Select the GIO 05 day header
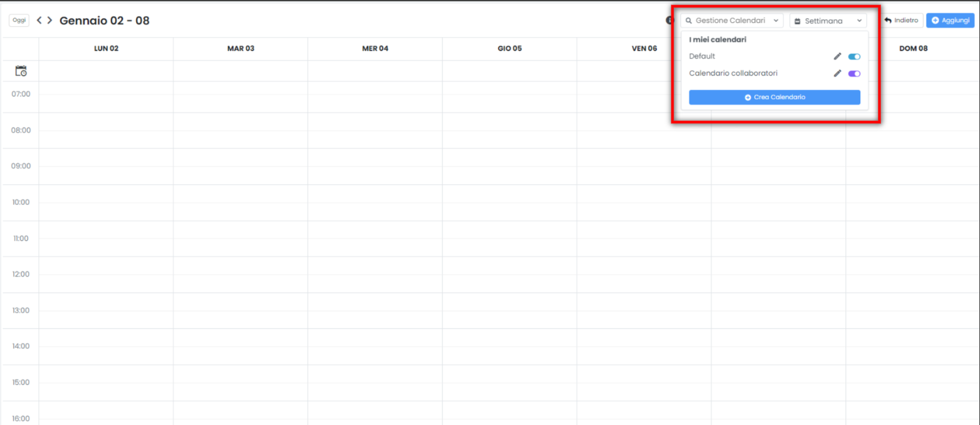980x425 pixels. 510,49
